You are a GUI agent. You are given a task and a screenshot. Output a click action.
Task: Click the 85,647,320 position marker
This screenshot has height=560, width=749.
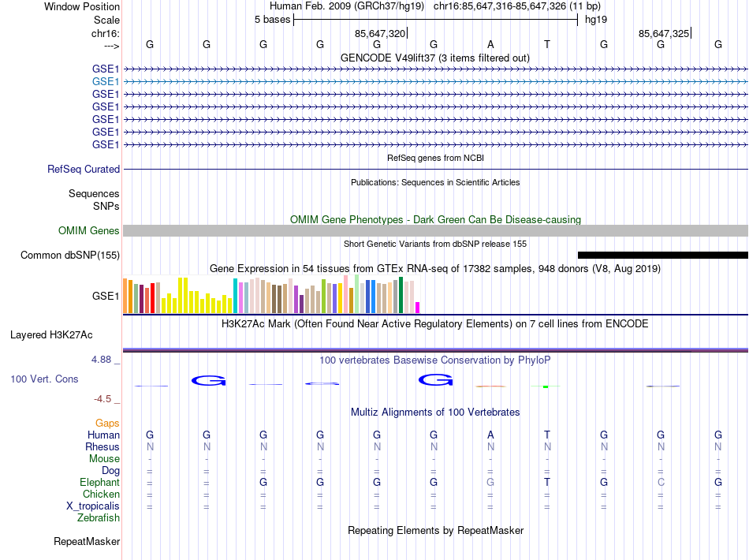(380, 34)
